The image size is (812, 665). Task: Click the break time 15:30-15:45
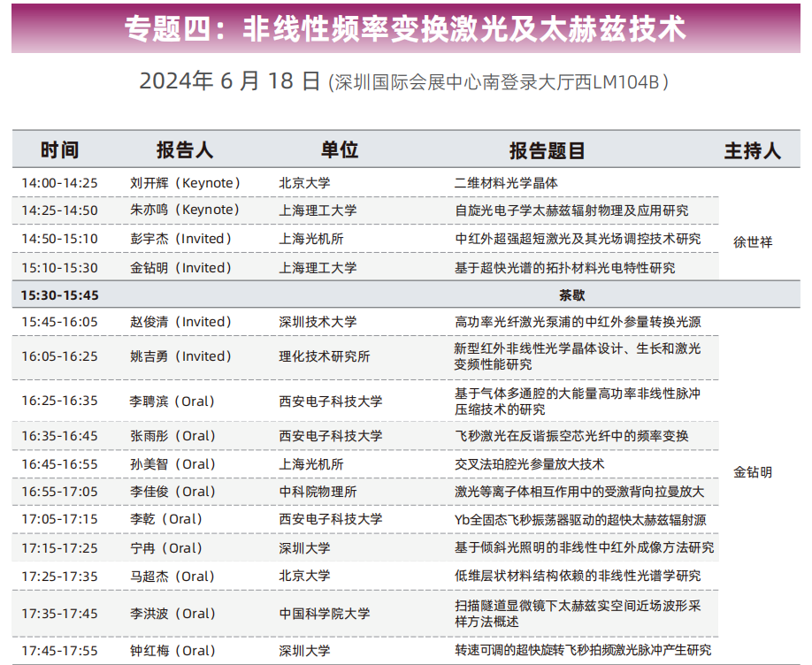click(59, 295)
